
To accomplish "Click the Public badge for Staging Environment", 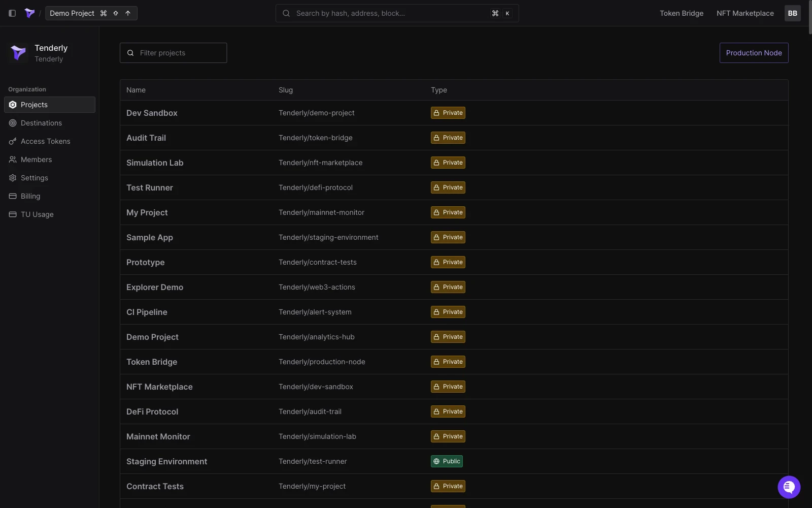I will pyautogui.click(x=447, y=461).
